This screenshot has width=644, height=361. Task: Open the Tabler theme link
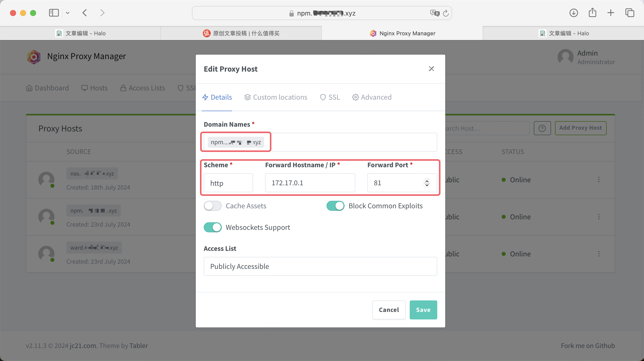[x=139, y=346]
